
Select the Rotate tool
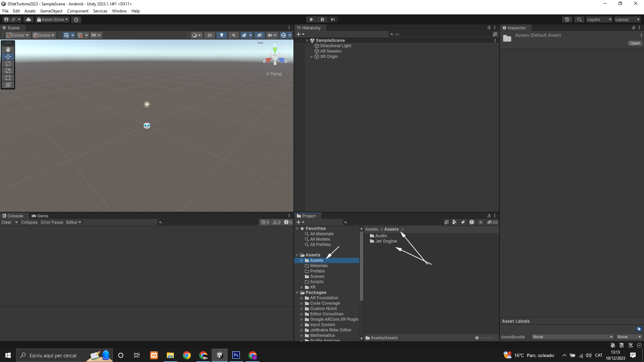[8, 64]
